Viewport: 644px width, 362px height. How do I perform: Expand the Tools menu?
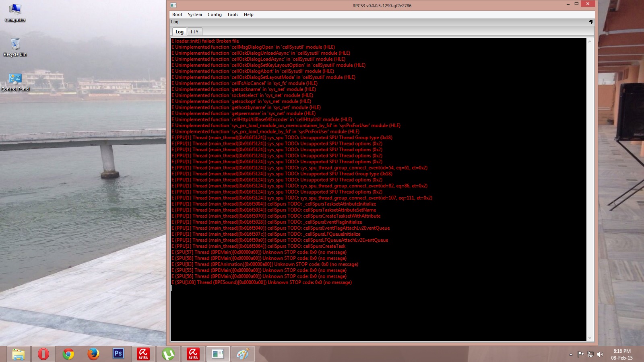233,14
